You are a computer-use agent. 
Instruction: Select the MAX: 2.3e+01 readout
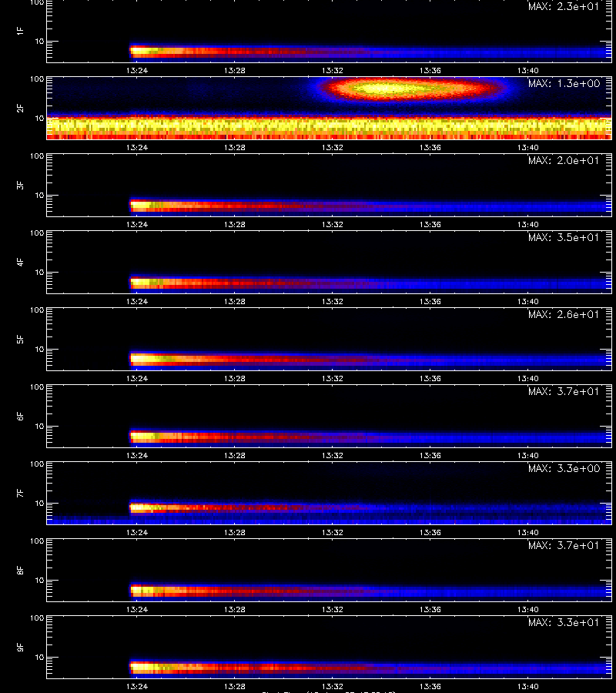(x=564, y=6)
